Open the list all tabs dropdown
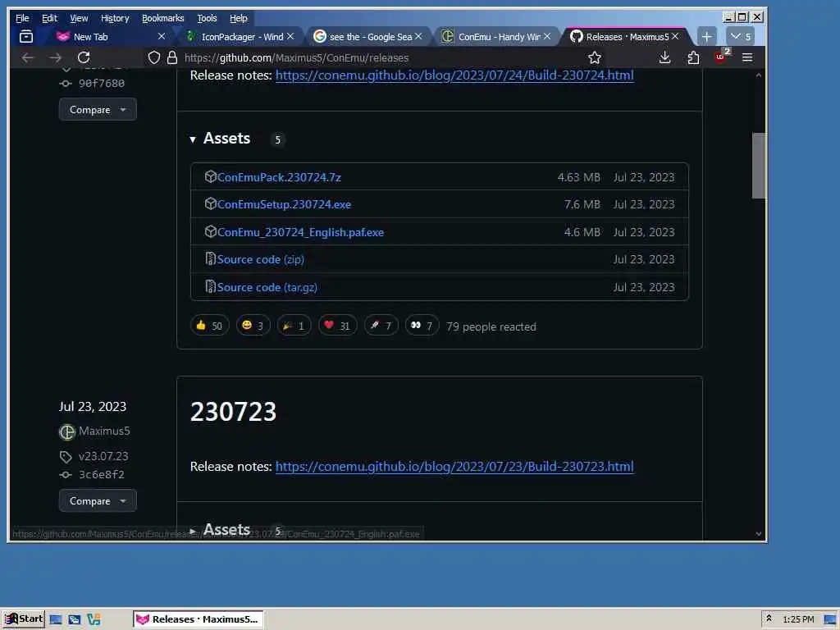 click(741, 36)
